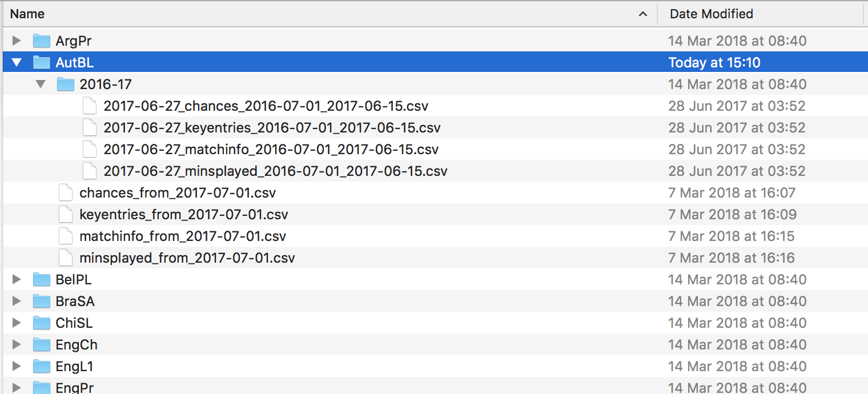Expand the BraSA folder

[x=17, y=301]
